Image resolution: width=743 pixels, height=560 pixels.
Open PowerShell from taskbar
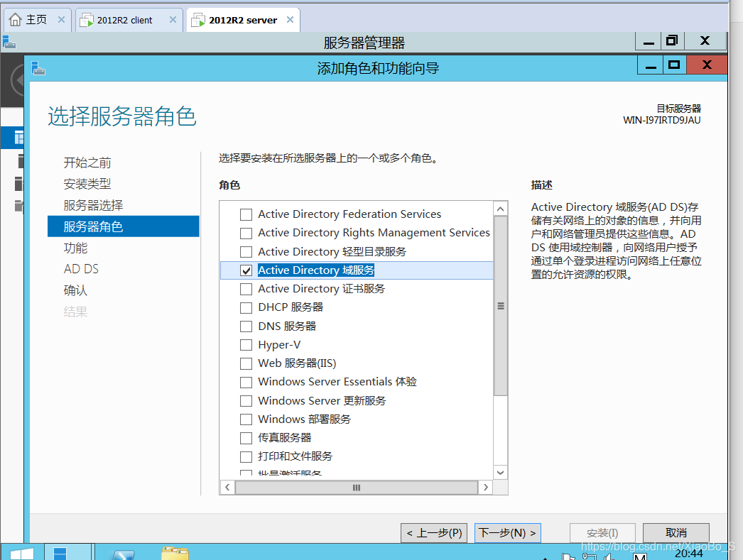(x=123, y=554)
